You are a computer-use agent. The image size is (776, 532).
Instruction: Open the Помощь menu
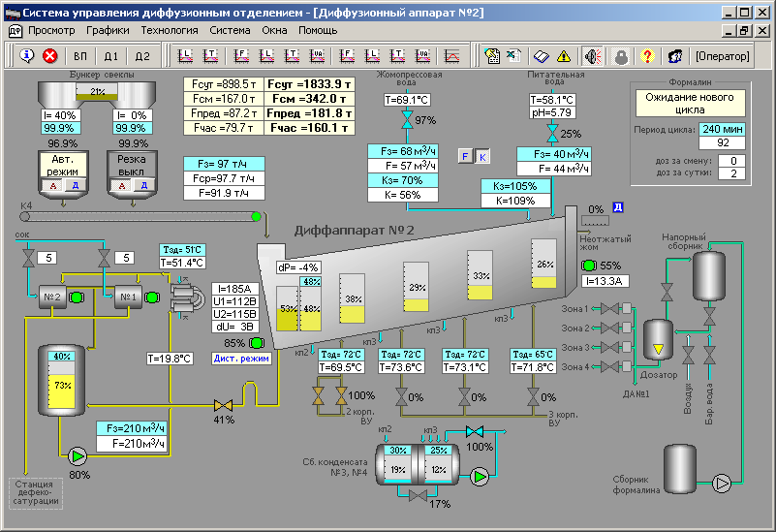318,31
